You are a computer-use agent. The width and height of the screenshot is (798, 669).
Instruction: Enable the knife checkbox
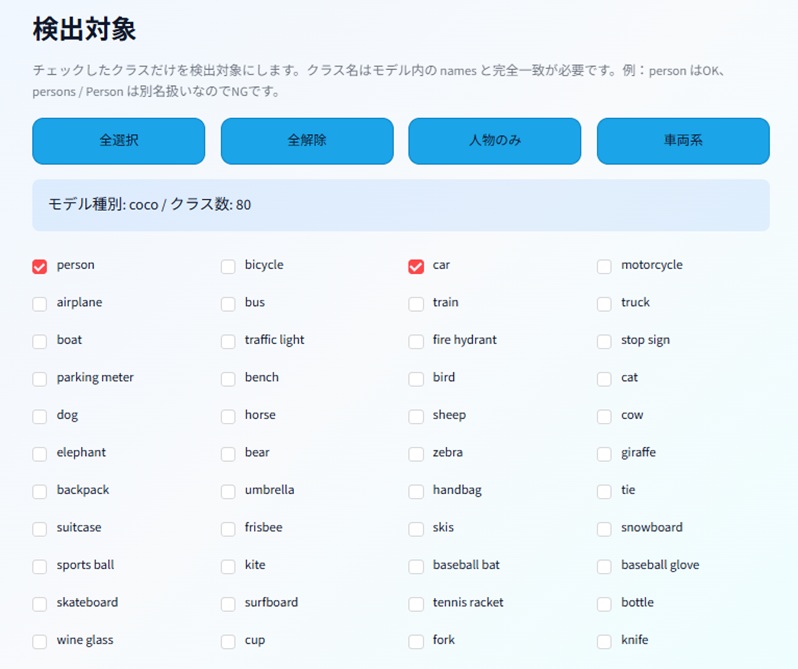pyautogui.click(x=604, y=642)
